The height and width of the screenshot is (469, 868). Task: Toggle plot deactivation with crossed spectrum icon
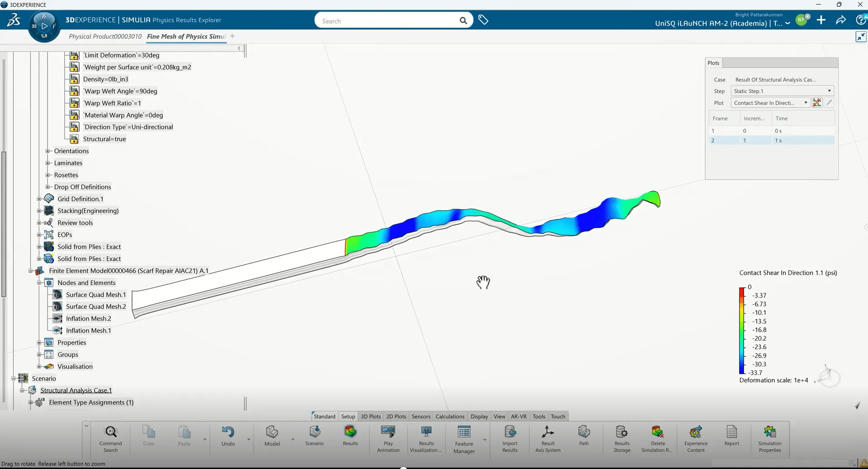[x=817, y=102]
